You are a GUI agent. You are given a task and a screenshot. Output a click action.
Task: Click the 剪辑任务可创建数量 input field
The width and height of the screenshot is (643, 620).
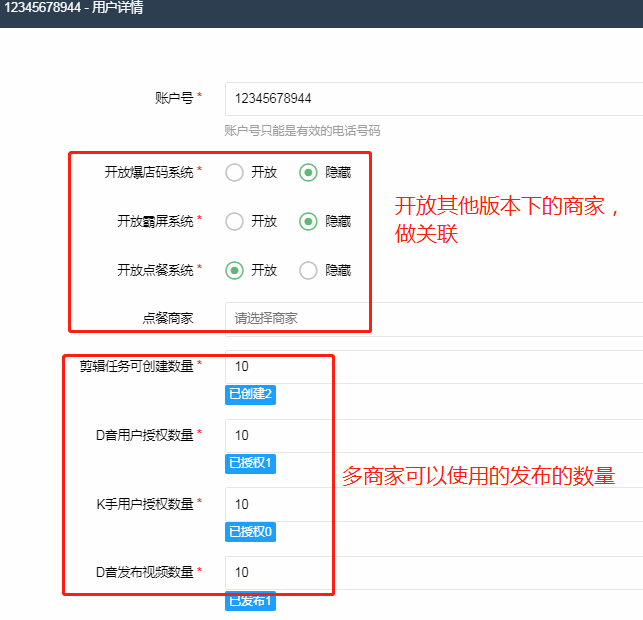[x=434, y=367]
